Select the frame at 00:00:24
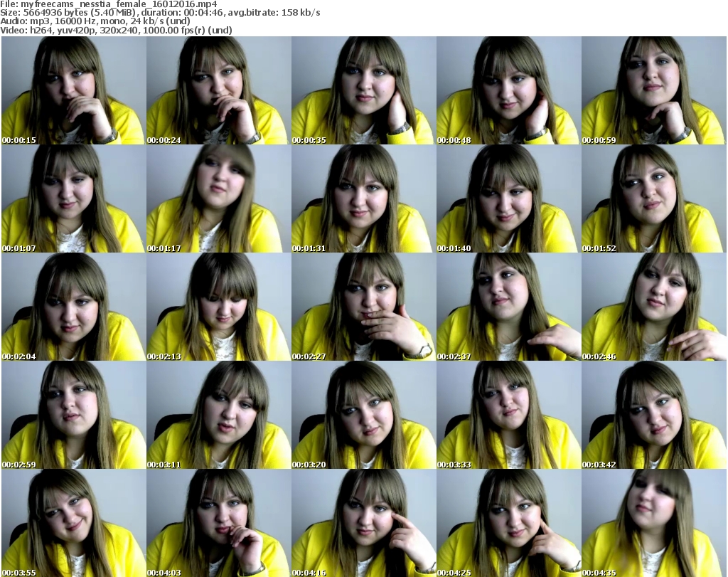 point(219,90)
